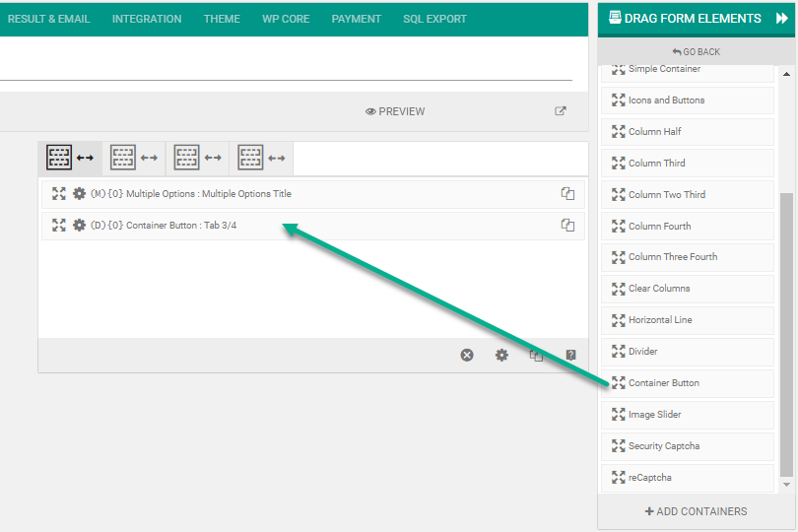Open the SQL Export menu tab
The image size is (798, 532).
(x=434, y=19)
